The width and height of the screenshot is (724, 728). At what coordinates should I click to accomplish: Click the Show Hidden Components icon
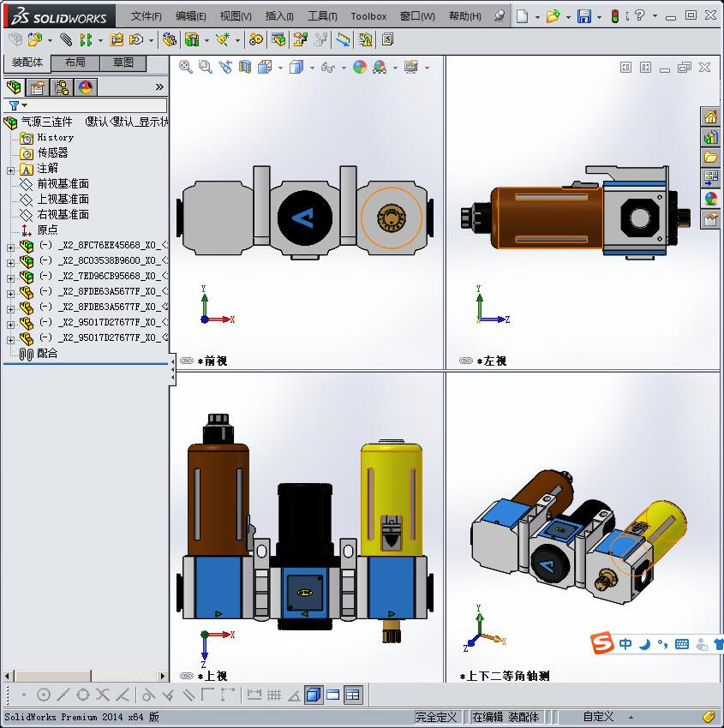(x=170, y=40)
